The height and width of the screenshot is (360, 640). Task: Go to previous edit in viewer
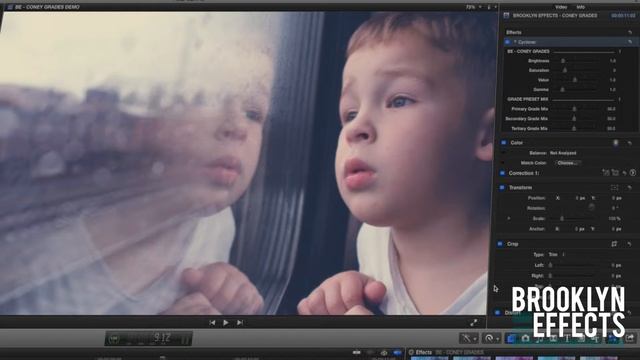click(x=212, y=323)
